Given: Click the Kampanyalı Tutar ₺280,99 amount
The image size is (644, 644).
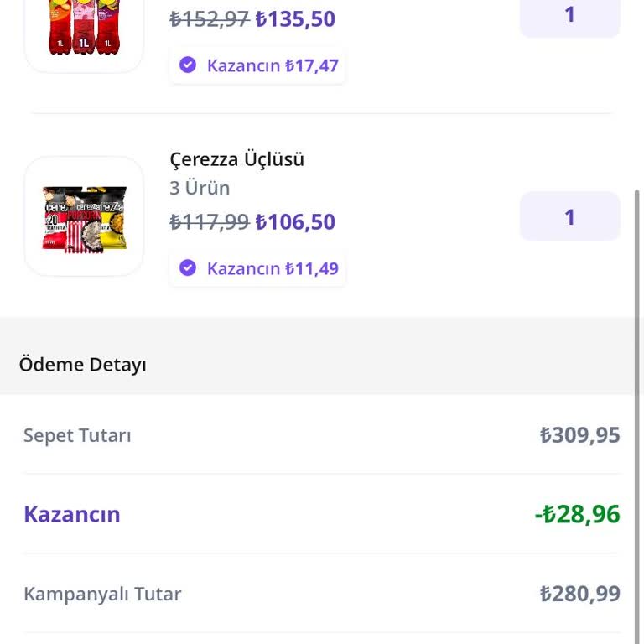Looking at the screenshot, I should coord(579,594).
